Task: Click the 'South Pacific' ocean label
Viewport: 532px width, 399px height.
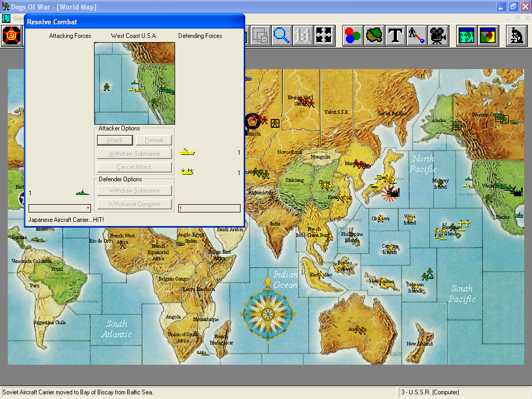Action: click(462, 294)
